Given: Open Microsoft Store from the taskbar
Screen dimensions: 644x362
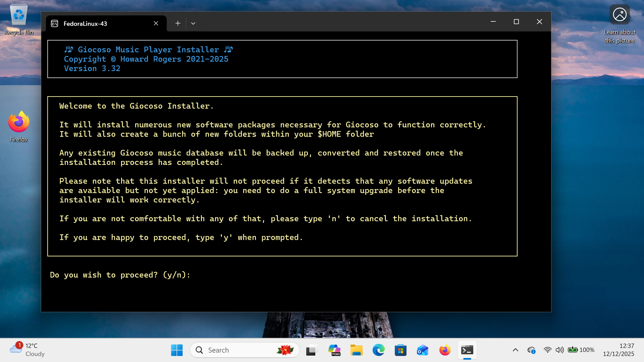Looking at the screenshot, I should click(x=400, y=350).
